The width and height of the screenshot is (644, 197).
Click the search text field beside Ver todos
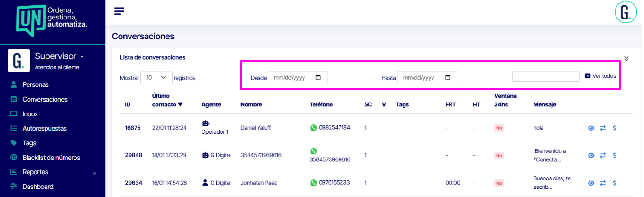point(545,76)
